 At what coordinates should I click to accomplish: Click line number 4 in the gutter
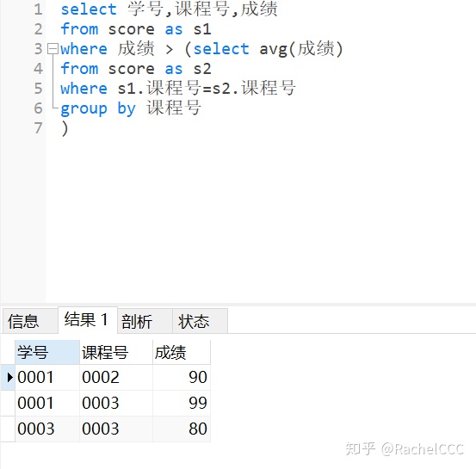click(38, 69)
